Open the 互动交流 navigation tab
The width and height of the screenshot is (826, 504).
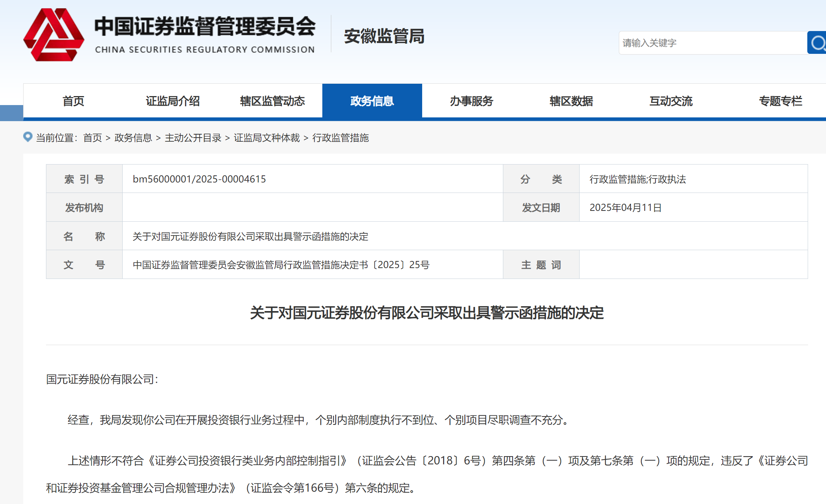[x=671, y=101]
